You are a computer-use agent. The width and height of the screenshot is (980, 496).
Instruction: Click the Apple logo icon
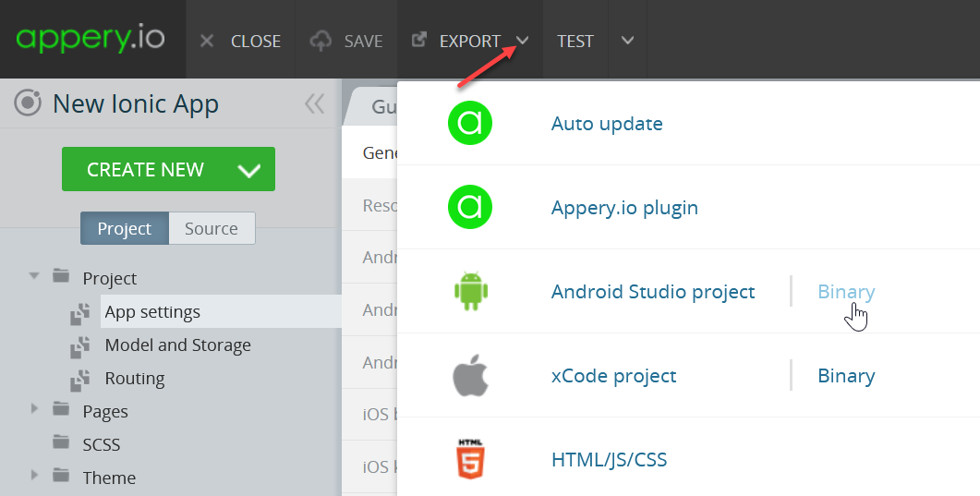pyautogui.click(x=470, y=375)
